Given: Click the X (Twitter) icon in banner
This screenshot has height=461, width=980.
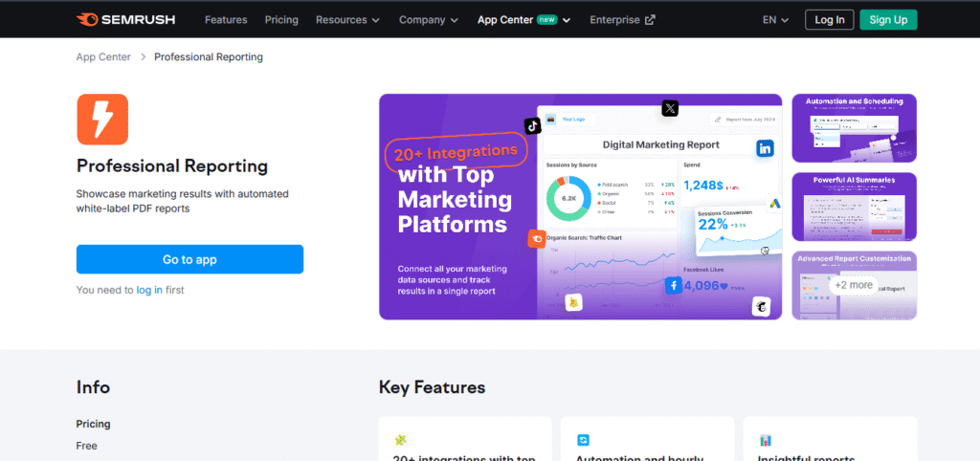Looking at the screenshot, I should 670,108.
